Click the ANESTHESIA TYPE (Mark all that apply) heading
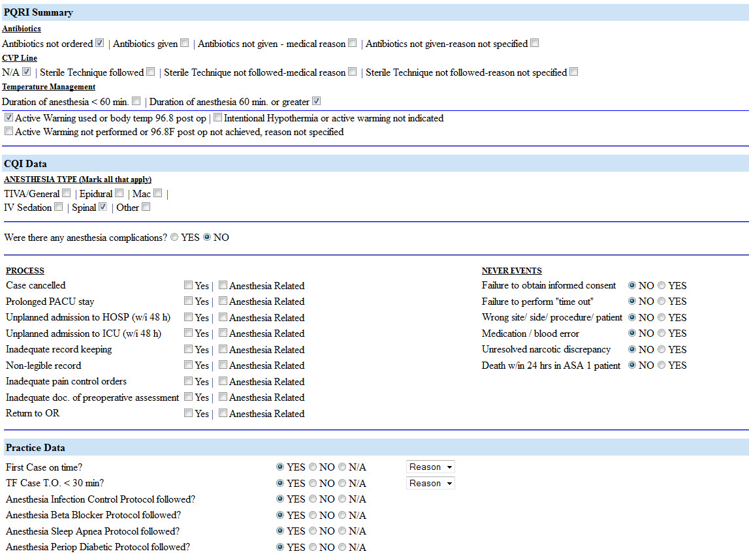 (x=78, y=179)
